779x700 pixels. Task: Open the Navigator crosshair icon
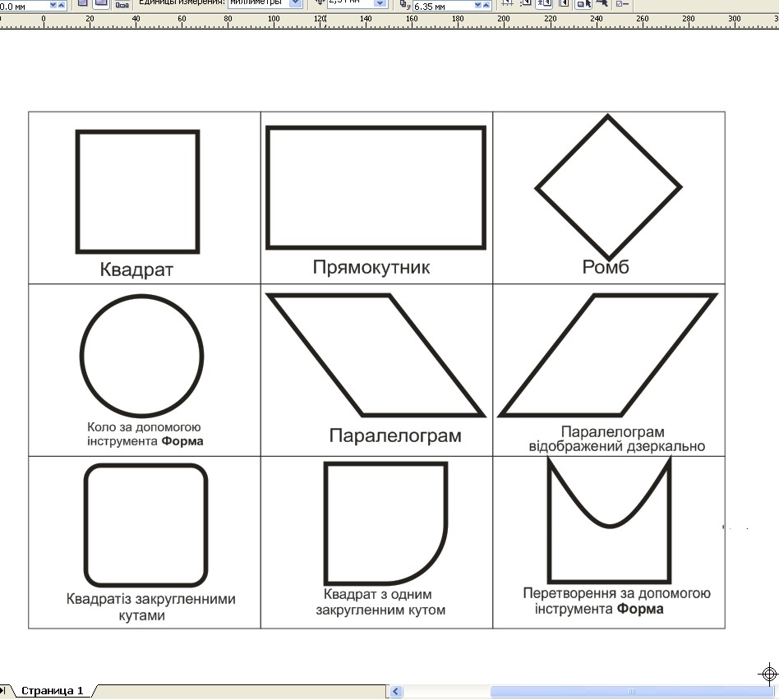click(x=768, y=675)
